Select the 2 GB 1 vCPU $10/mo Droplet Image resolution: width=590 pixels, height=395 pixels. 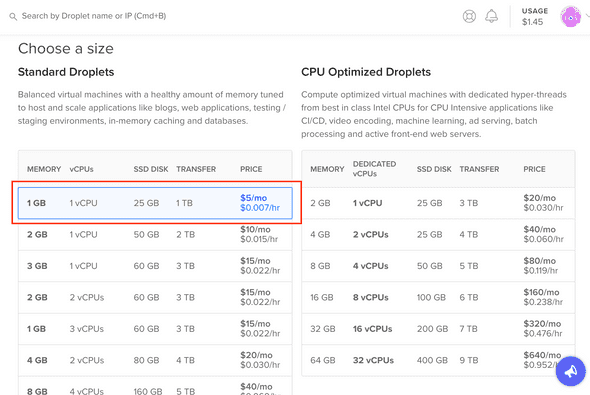(x=155, y=234)
